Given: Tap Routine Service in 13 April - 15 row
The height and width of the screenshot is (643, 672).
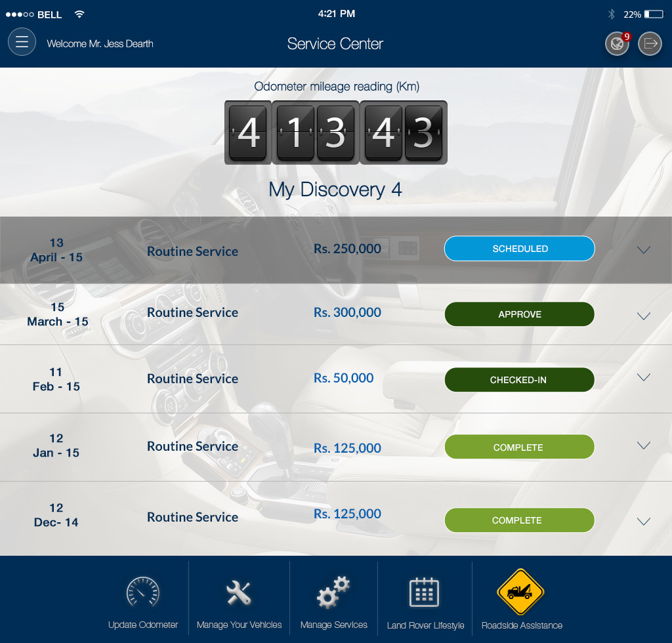Looking at the screenshot, I should tap(192, 251).
